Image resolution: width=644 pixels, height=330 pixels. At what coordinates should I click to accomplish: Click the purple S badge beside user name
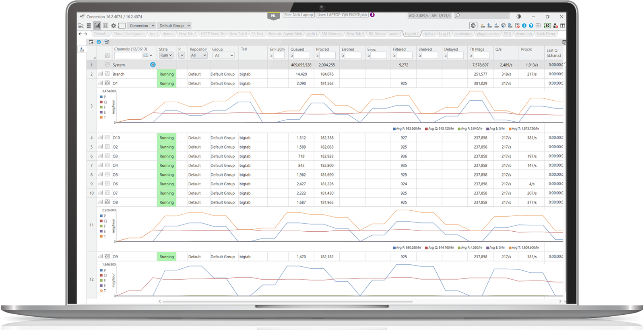point(372,15)
